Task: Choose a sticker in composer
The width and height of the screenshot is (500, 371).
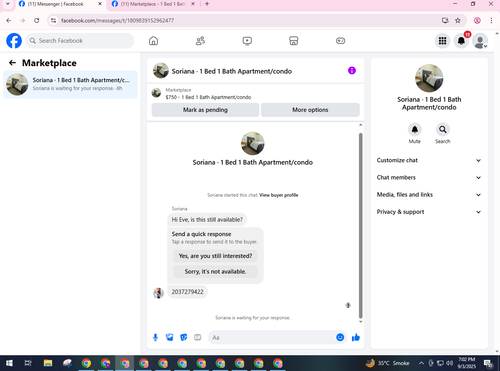Action: click(184, 337)
